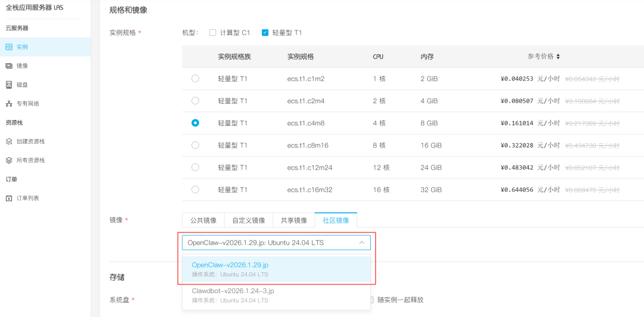Choose the OpenClaw-v2026.1.29.jp dropdown option

[x=277, y=269]
